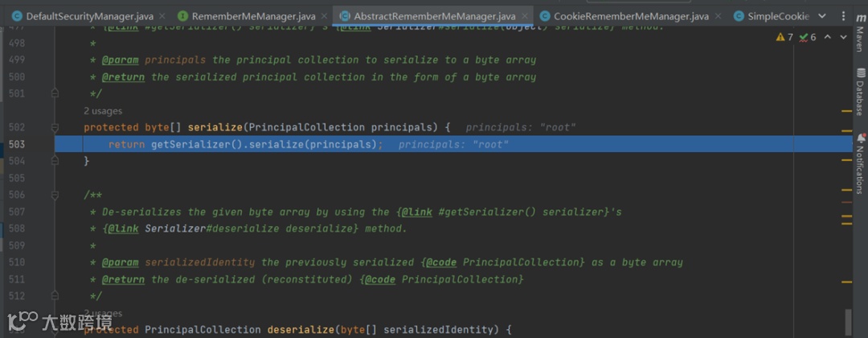868x338 pixels.
Task: Click the interface icon on RememberMeManager.java tab
Action: (x=182, y=16)
